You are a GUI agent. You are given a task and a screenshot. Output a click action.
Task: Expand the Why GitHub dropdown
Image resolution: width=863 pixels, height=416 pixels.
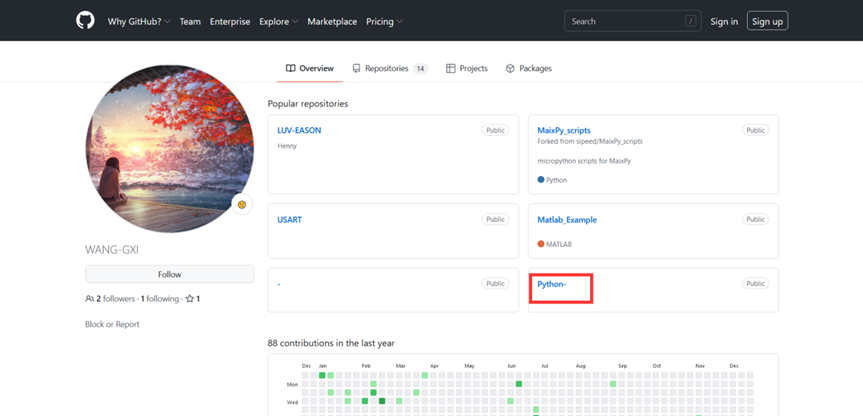click(x=139, y=21)
